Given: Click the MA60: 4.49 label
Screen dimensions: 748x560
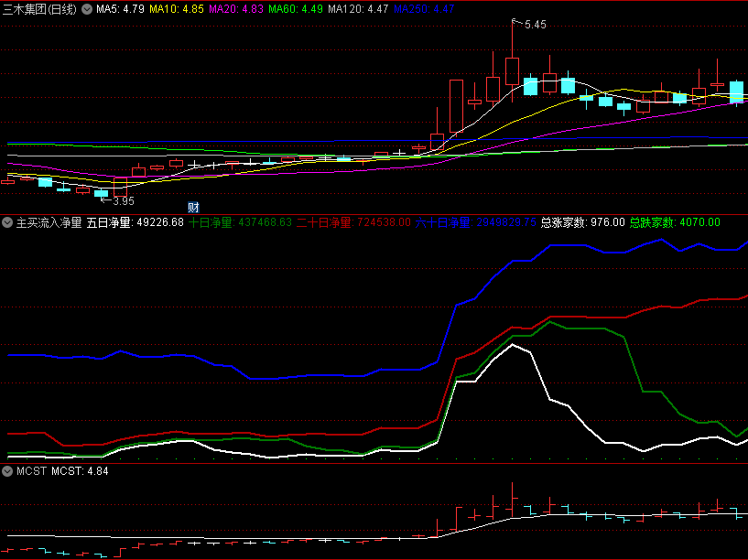Looking at the screenshot, I should coord(296,9).
